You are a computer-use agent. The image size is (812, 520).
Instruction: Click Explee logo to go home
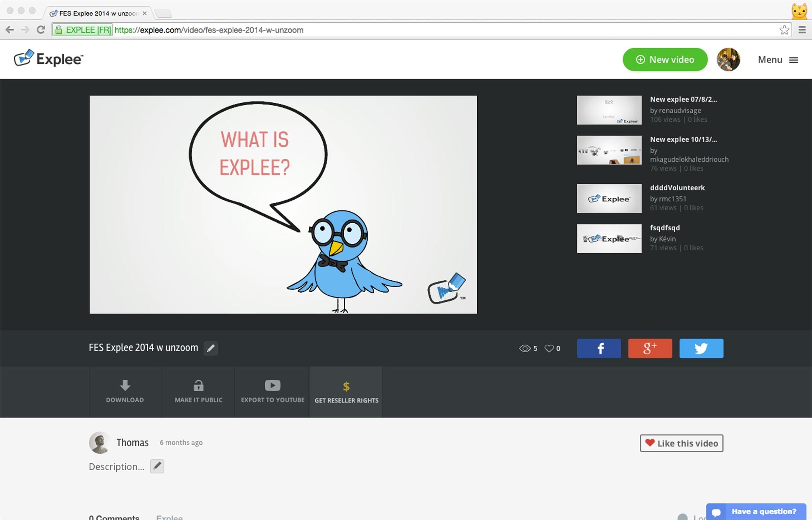coord(49,59)
